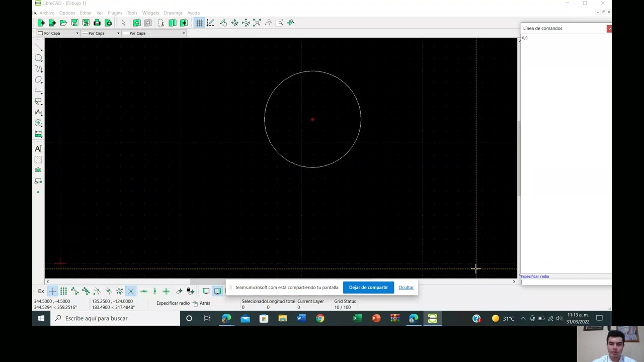This screenshot has height=362, width=644.
Task: Toggle Snap Center button
Action: coord(97,291)
